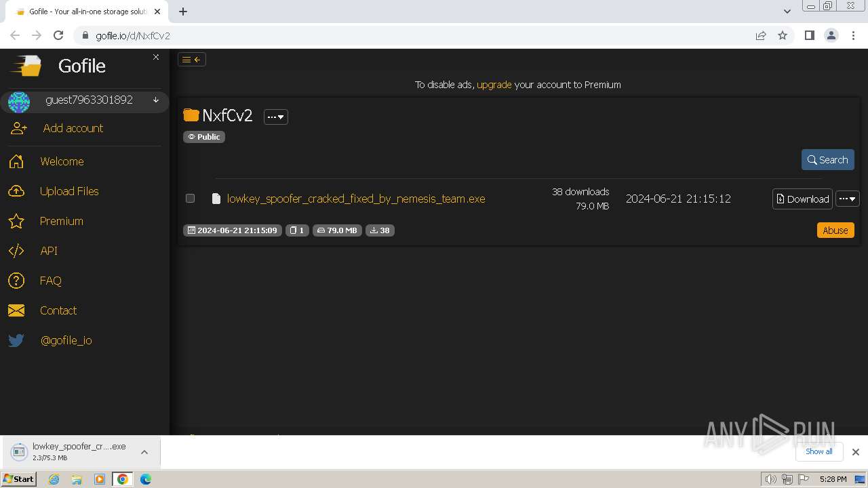Image resolution: width=868 pixels, height=488 pixels.
Task: Reload the page with the refresh icon
Action: 58,35
